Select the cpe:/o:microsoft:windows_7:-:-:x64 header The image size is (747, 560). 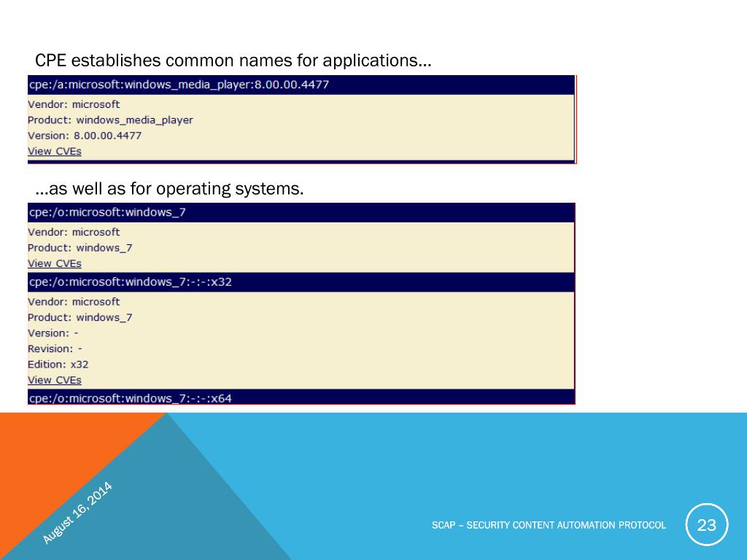pyautogui.click(x=301, y=397)
